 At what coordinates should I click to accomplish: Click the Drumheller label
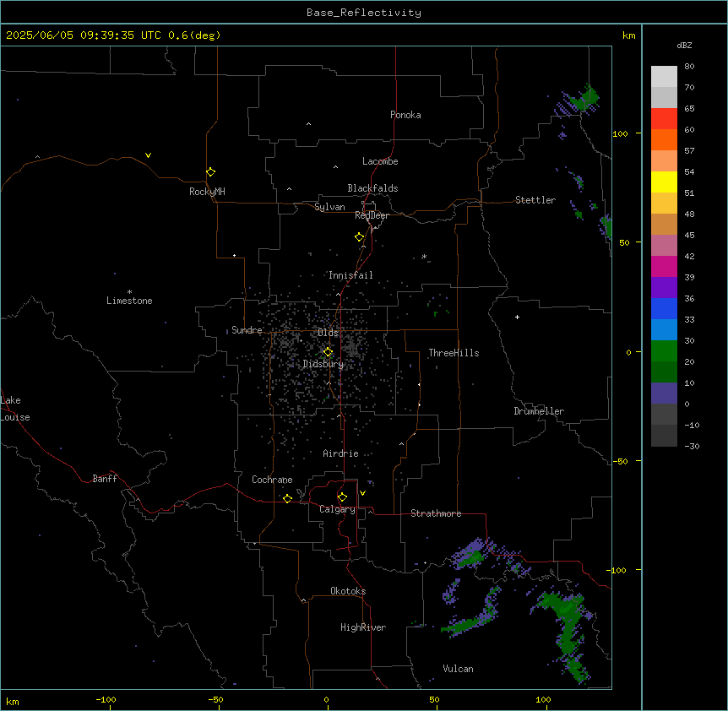[x=539, y=411]
